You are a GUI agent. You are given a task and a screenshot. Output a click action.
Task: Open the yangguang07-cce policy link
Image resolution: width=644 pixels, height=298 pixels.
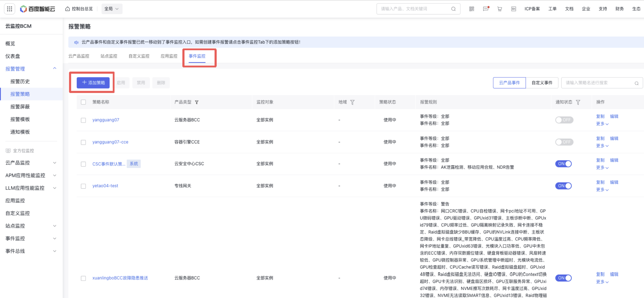(110, 142)
